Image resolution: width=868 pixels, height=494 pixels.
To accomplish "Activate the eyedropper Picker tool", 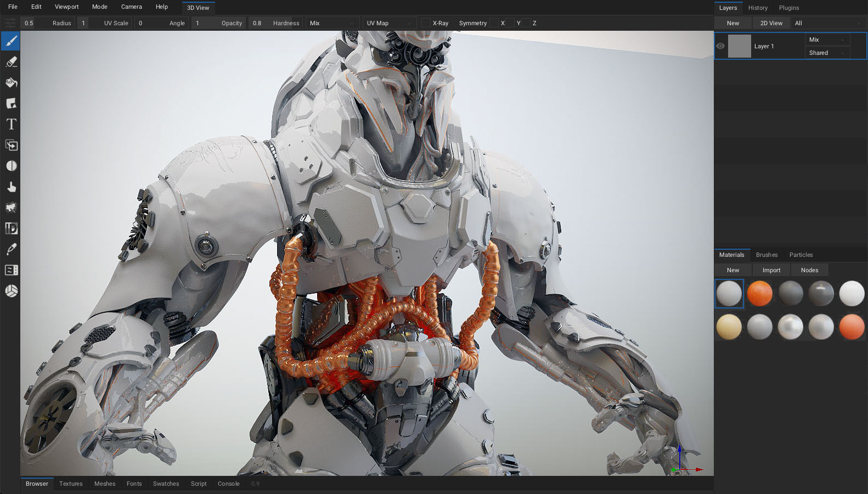I will coord(11,249).
